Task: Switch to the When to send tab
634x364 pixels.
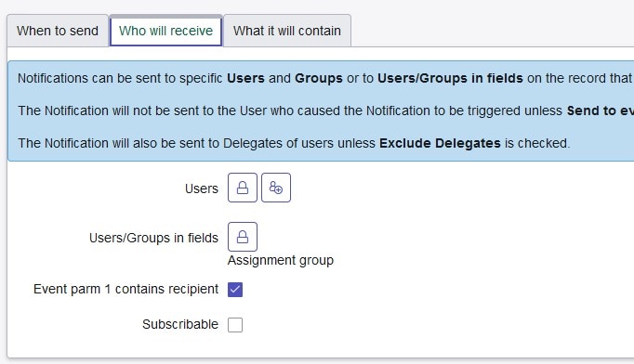Action: pos(58,31)
